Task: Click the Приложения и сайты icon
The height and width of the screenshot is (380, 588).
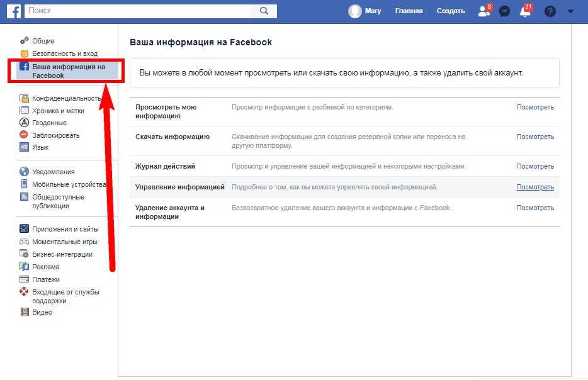Action: point(24,228)
